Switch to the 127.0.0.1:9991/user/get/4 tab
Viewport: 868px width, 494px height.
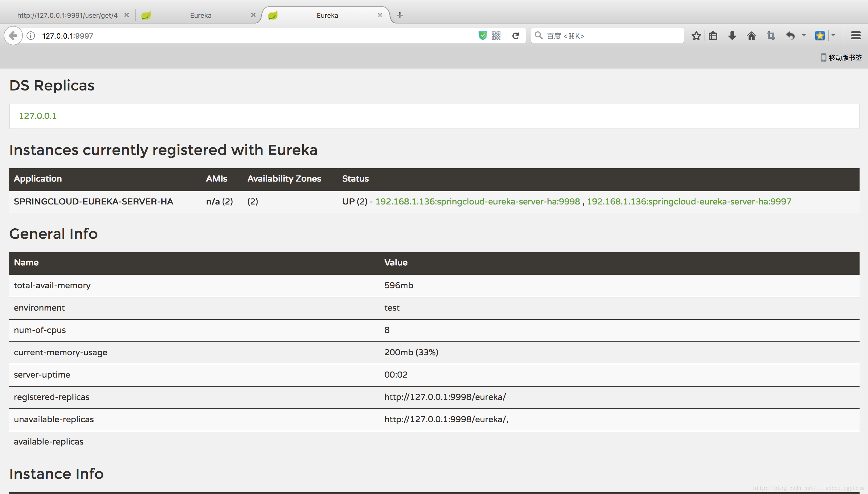[x=68, y=15]
